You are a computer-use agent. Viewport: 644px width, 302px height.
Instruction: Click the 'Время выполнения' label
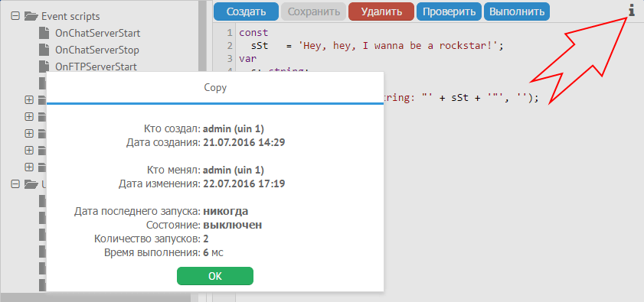click(x=153, y=253)
